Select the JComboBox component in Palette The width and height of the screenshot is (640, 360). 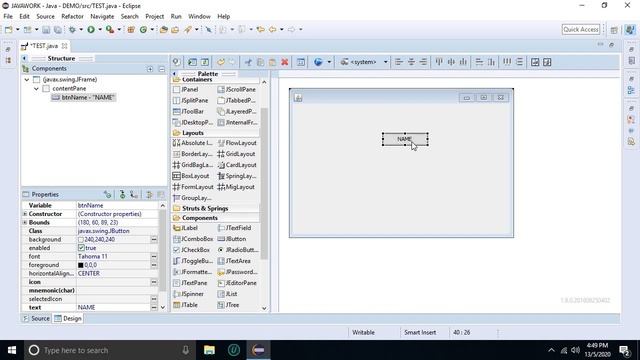pyautogui.click(x=193, y=239)
